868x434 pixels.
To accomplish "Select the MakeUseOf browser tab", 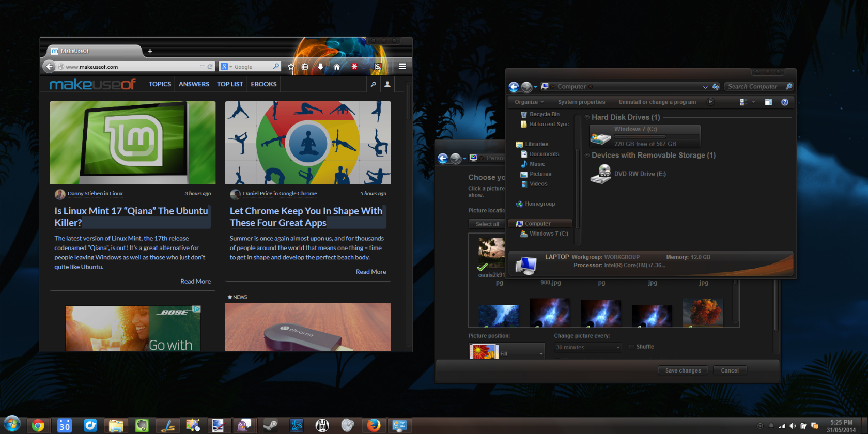I will (94, 51).
